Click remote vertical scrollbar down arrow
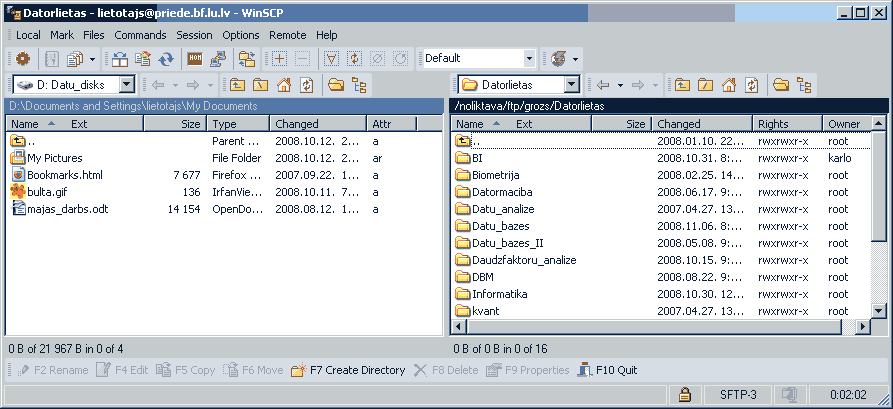 [x=879, y=311]
